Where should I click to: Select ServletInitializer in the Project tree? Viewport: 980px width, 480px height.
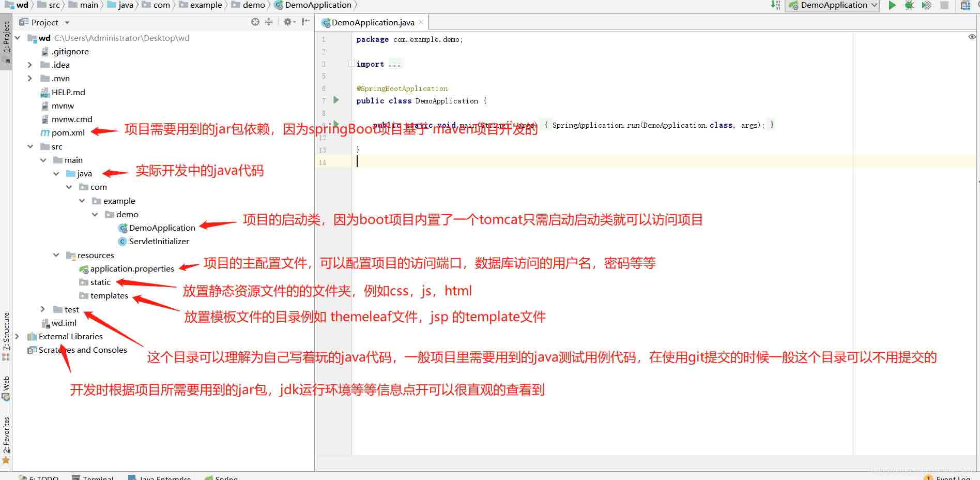(159, 241)
